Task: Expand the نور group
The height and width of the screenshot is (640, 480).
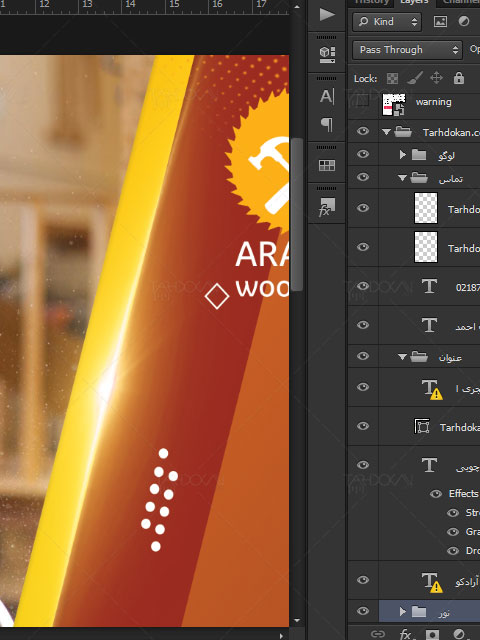Action: 403,611
